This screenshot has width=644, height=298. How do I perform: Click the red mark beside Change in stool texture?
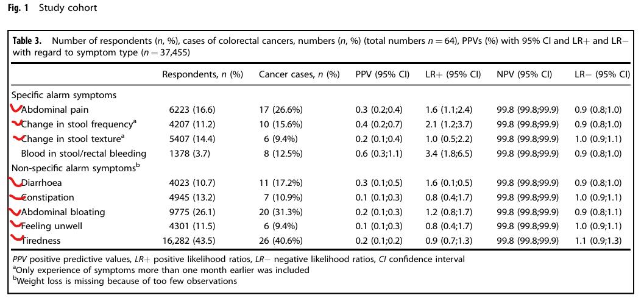[16, 139]
